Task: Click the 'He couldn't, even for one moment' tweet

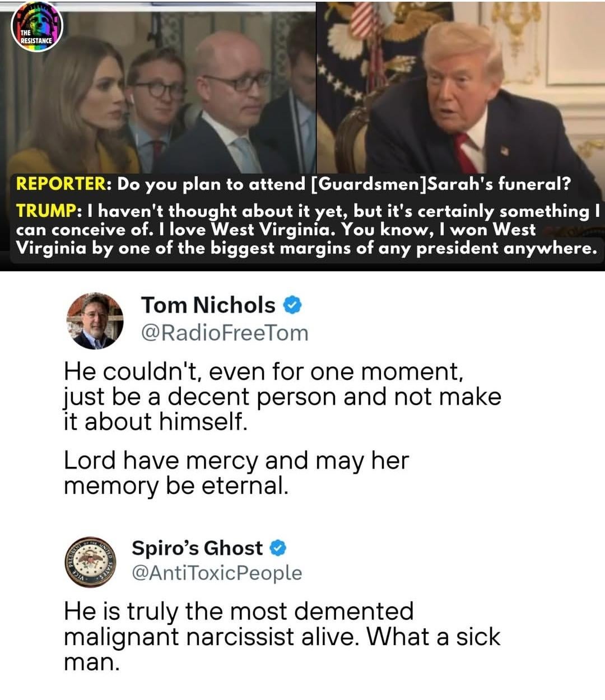Action: tap(282, 396)
